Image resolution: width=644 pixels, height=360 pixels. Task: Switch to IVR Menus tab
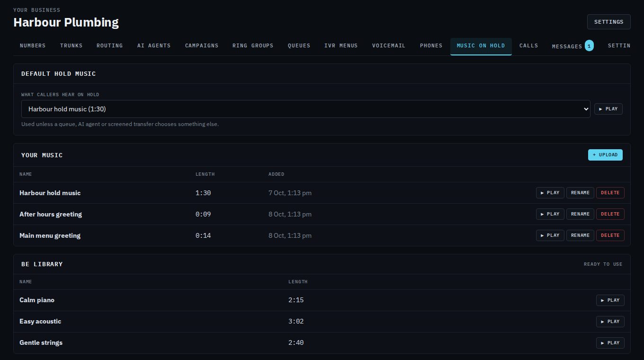(341, 46)
